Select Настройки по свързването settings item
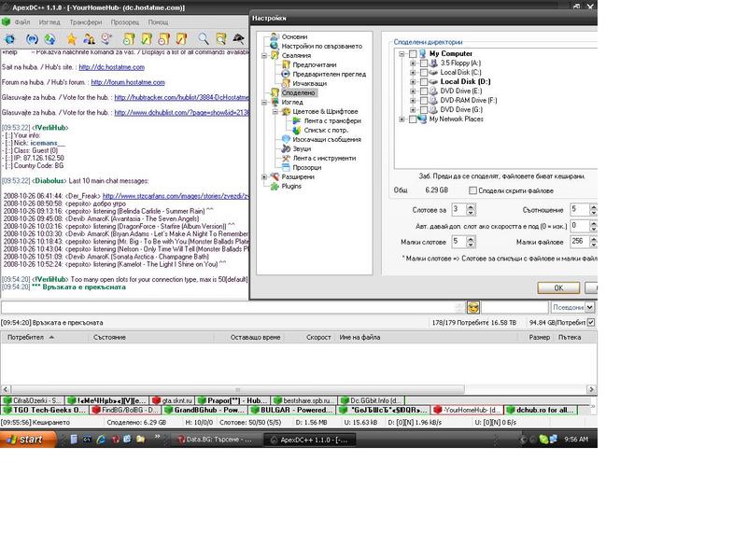The width and height of the screenshot is (747, 560). (322, 46)
